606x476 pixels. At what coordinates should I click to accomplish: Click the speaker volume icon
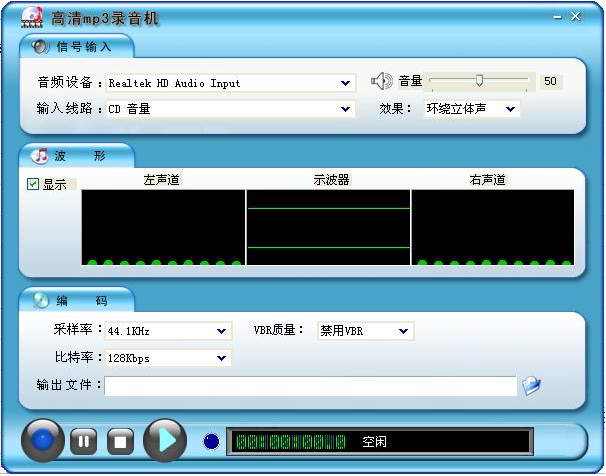pos(381,81)
